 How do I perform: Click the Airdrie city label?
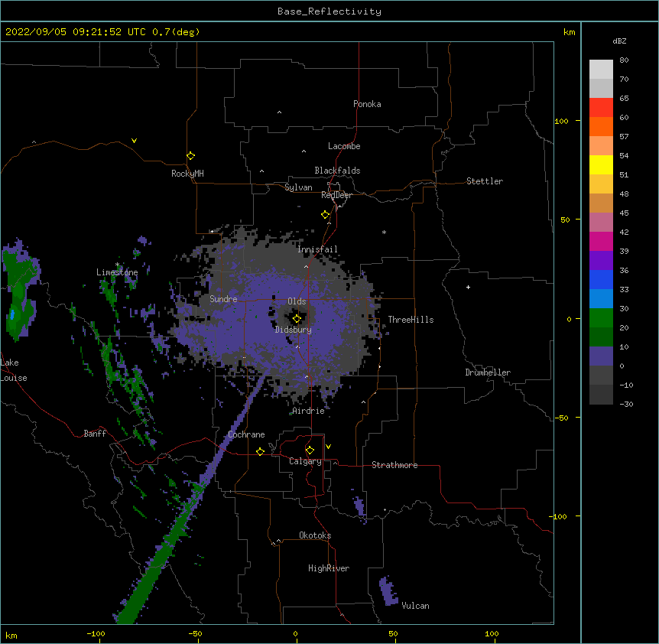tap(309, 411)
